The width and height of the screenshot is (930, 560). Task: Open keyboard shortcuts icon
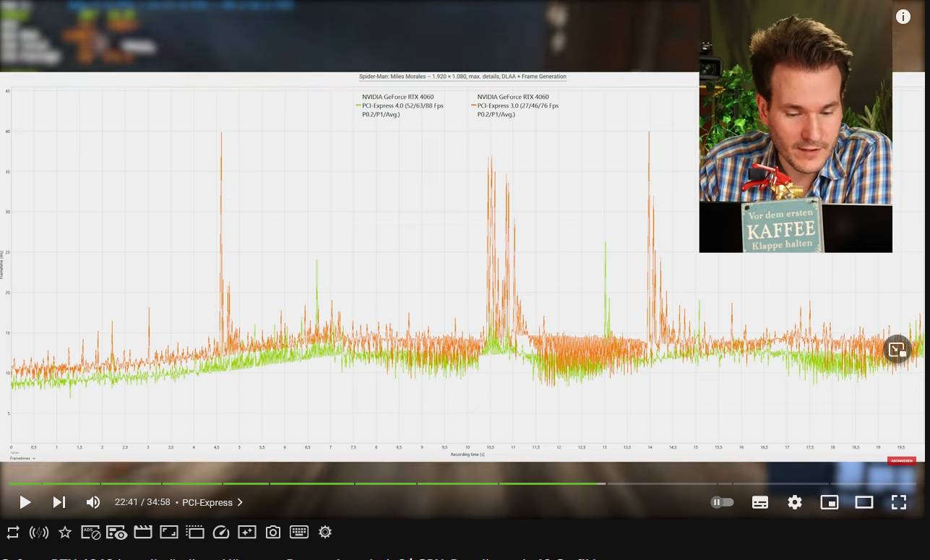[299, 533]
